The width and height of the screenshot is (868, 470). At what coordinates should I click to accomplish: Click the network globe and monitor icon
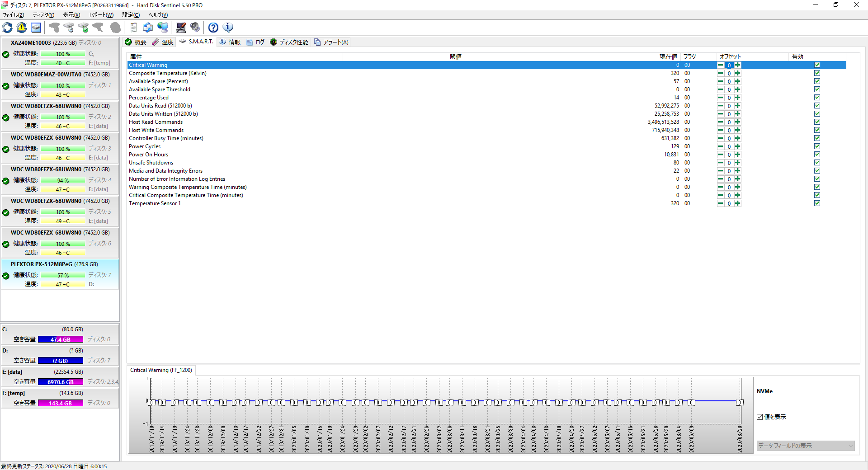point(163,28)
